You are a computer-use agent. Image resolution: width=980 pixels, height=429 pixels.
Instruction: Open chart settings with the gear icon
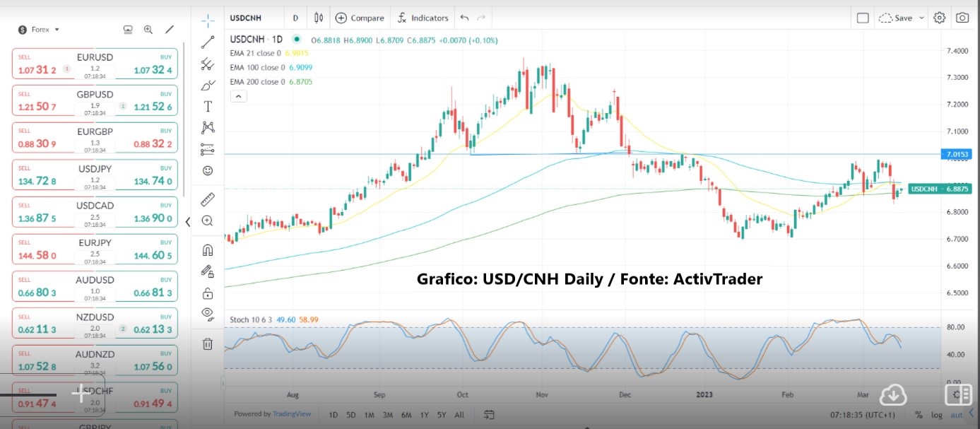[939, 18]
